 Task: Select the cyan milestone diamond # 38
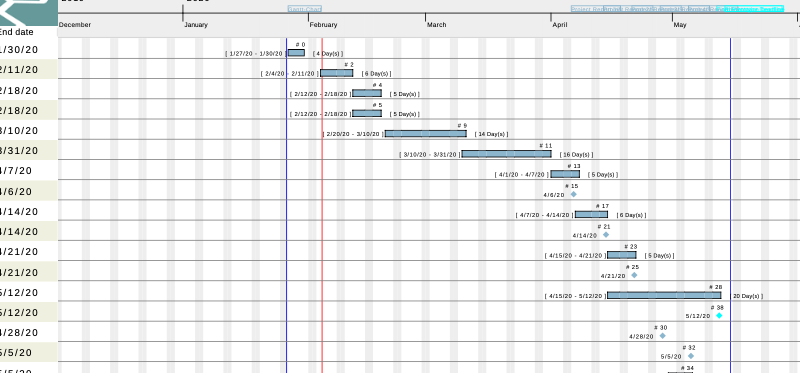[x=719, y=315]
